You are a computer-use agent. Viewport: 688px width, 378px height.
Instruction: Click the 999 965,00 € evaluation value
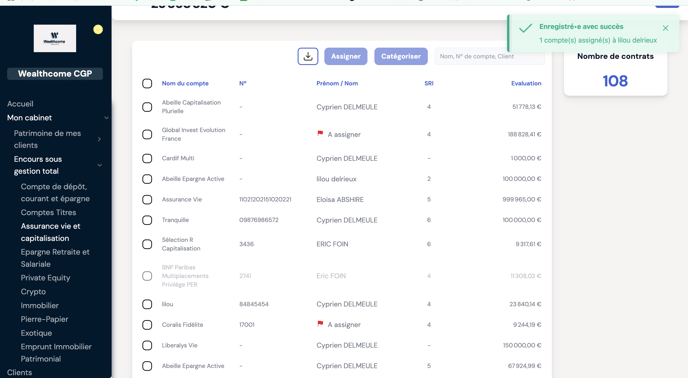(x=522, y=199)
